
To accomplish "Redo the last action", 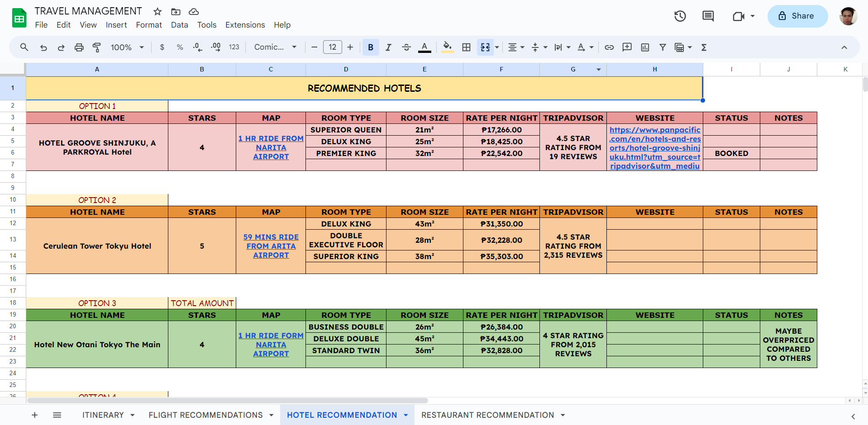I will click(x=61, y=47).
